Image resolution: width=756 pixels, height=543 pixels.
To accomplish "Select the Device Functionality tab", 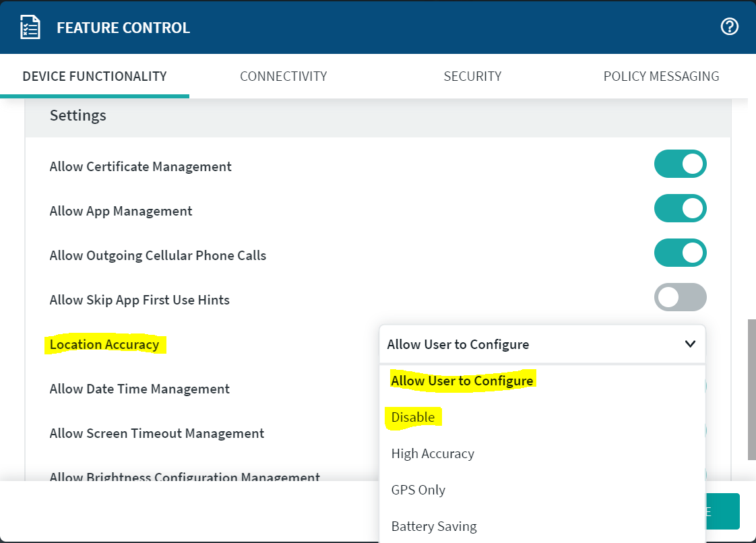I will [94, 76].
